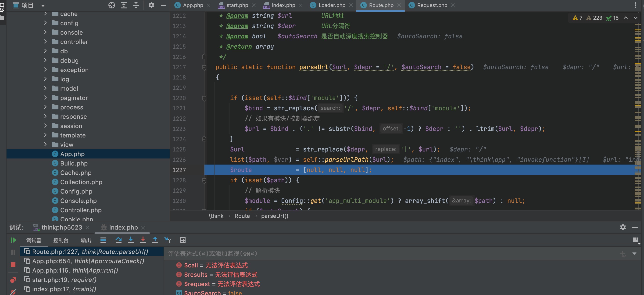Image resolution: width=644 pixels, height=295 pixels.
Task: Run to cursor in the debugger
Action: coord(167,240)
